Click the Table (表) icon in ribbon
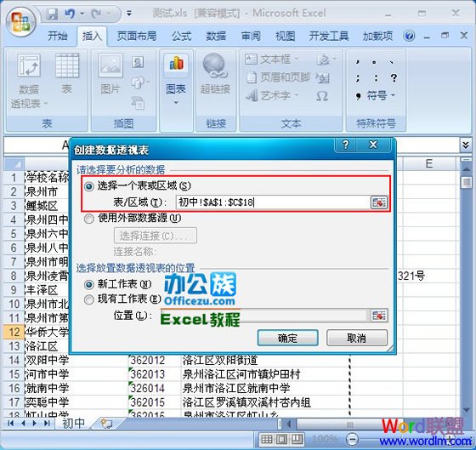 tap(67, 65)
